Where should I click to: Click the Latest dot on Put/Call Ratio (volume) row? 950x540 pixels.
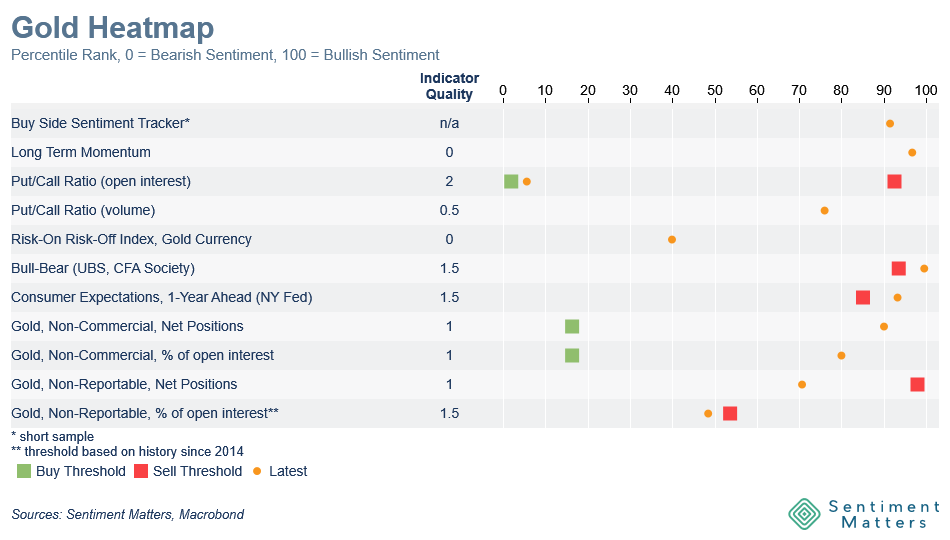point(824,210)
